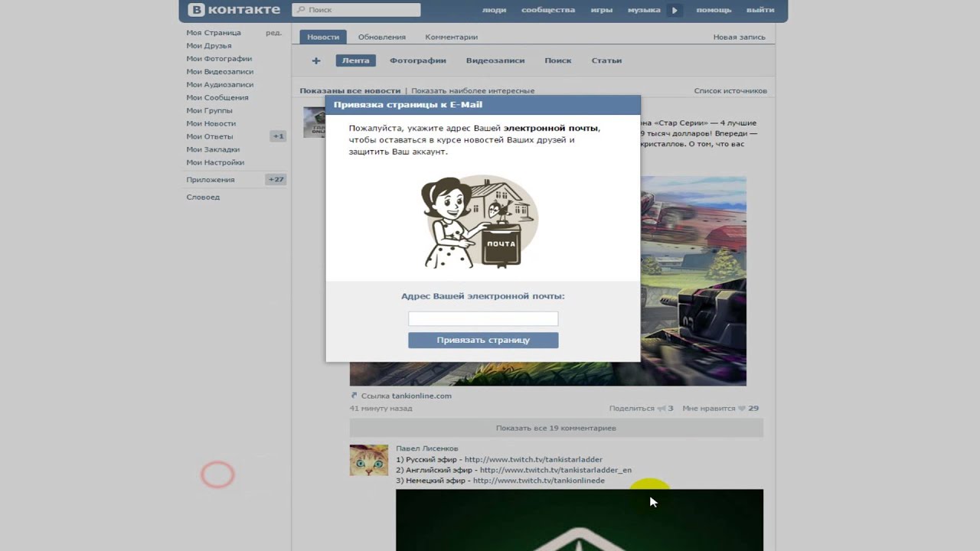
Task: Switch to the Обновления tab
Action: pyautogui.click(x=382, y=37)
